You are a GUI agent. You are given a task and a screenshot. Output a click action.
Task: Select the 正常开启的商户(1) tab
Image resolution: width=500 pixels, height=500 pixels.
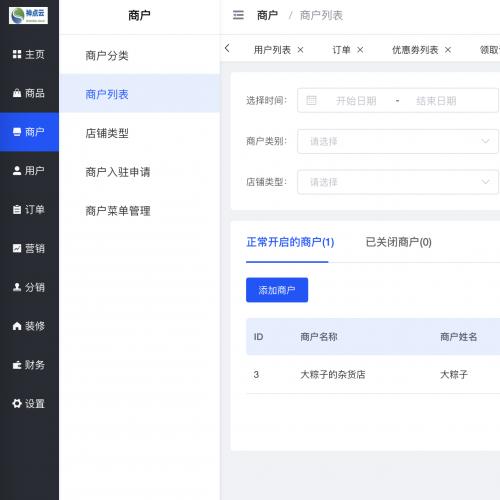tap(290, 242)
